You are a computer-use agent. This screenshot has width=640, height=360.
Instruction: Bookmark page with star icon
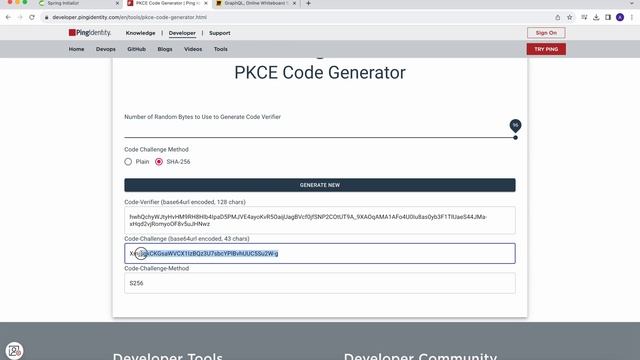coord(570,18)
